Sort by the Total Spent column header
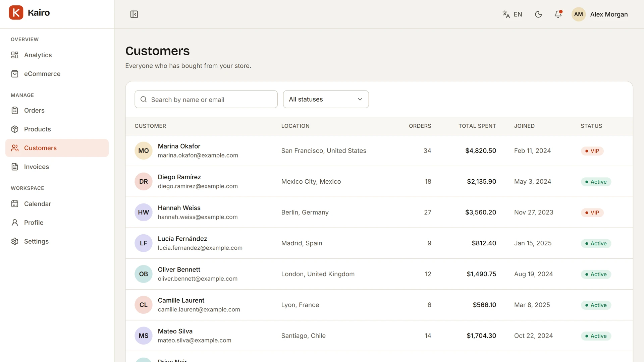Viewport: 644px width, 362px height. click(x=477, y=126)
